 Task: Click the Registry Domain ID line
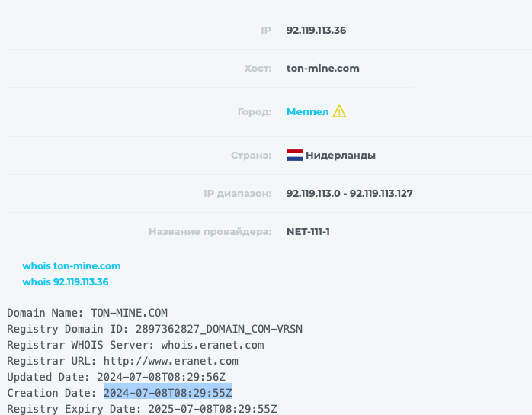[x=155, y=329]
